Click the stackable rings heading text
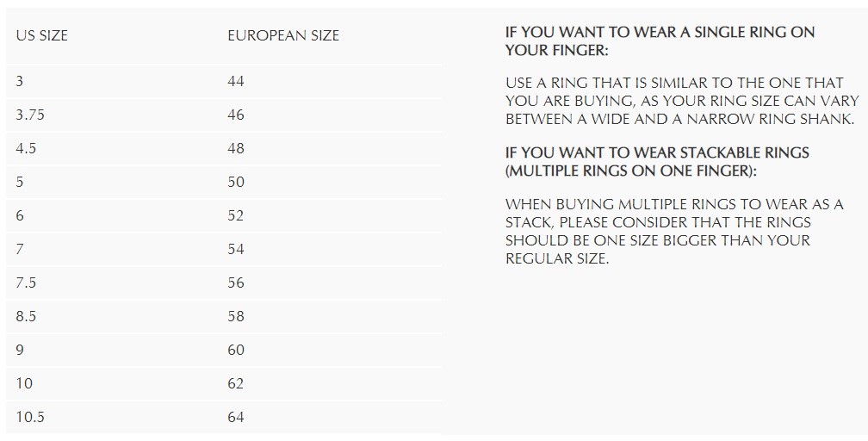This screenshot has height=441, width=868. [x=657, y=162]
